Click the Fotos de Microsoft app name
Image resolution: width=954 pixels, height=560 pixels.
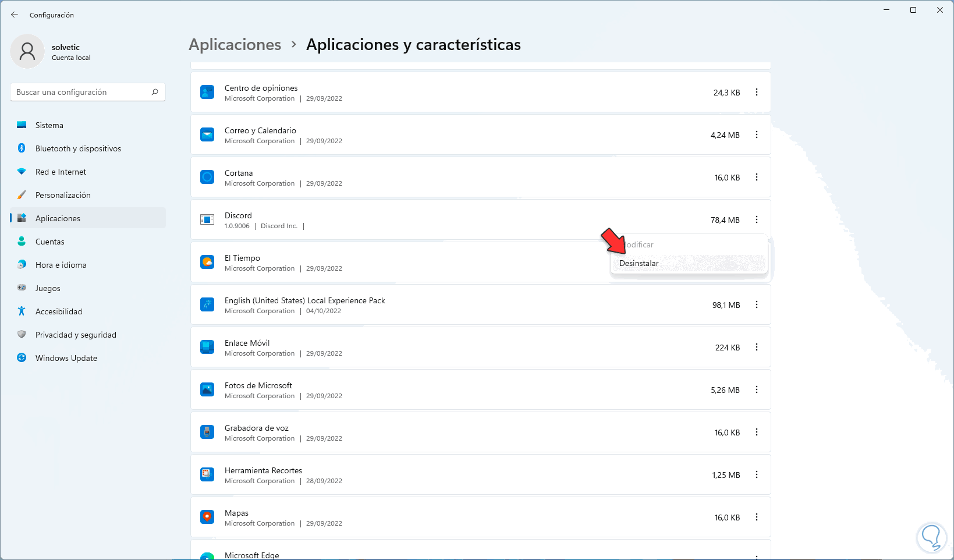point(258,385)
